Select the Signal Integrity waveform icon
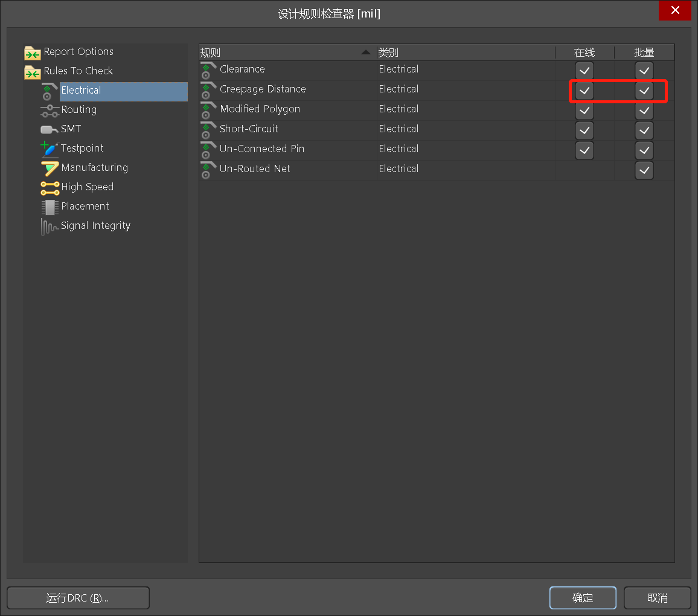The image size is (698, 616). point(50,226)
